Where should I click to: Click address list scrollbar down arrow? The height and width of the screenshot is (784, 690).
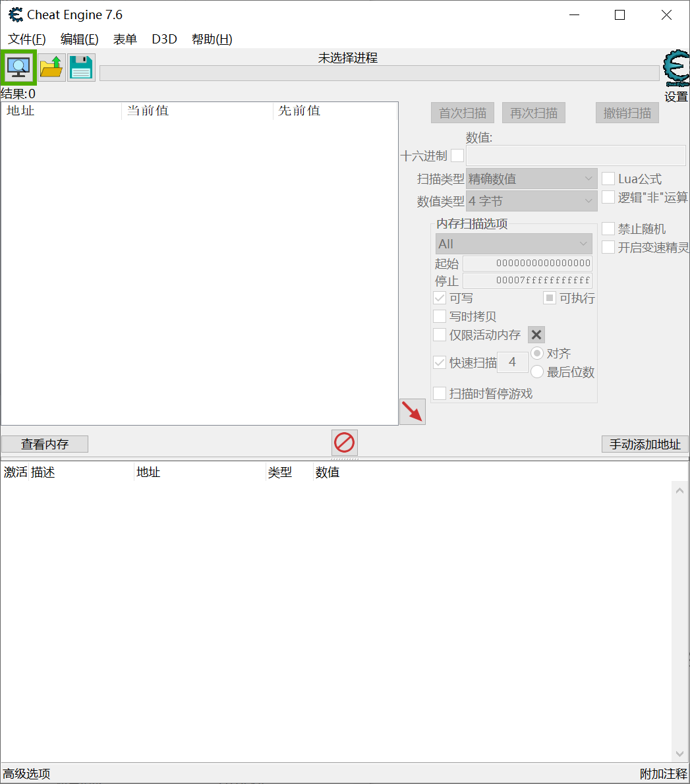(679, 754)
